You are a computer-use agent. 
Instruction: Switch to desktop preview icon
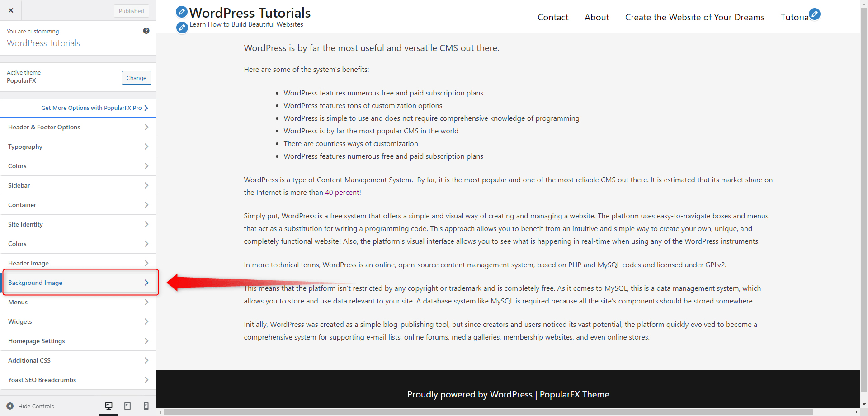[108, 406]
